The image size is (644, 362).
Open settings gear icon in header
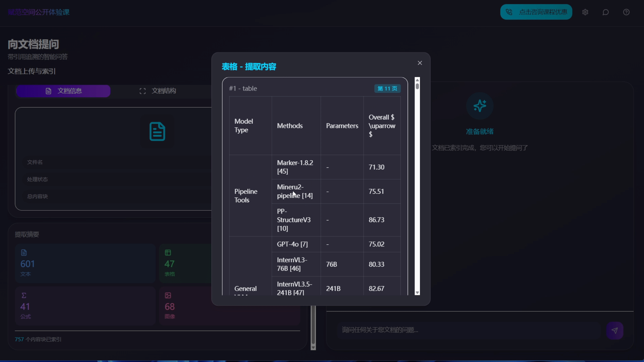tap(585, 12)
